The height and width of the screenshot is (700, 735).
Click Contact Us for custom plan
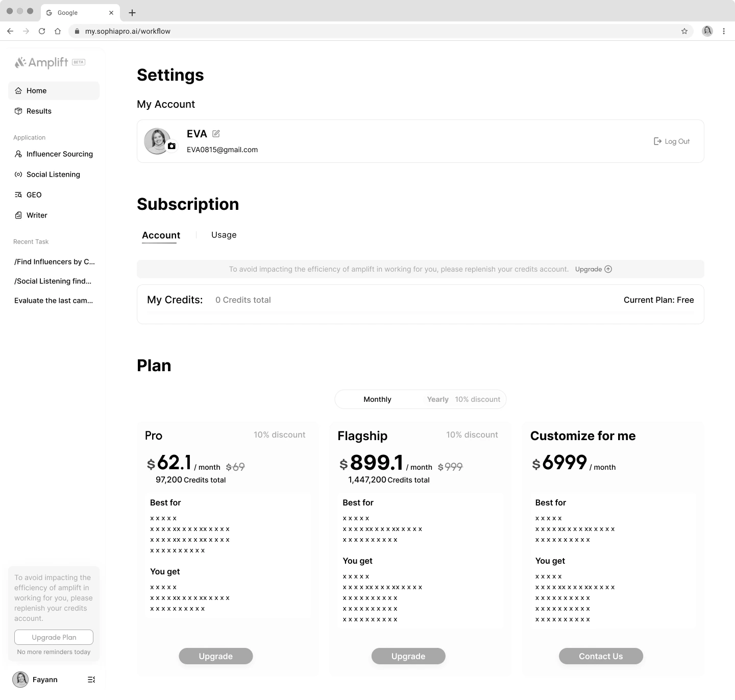[x=601, y=656]
